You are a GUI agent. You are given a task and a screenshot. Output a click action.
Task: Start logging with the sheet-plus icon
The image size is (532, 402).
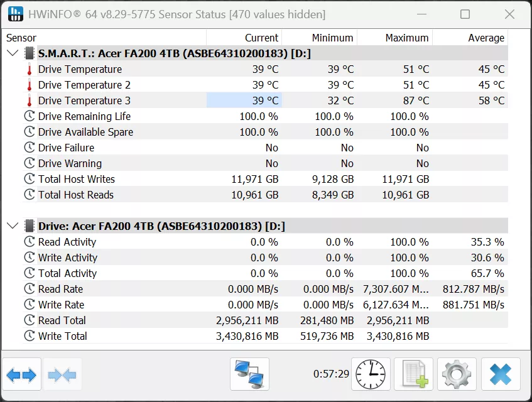point(413,374)
